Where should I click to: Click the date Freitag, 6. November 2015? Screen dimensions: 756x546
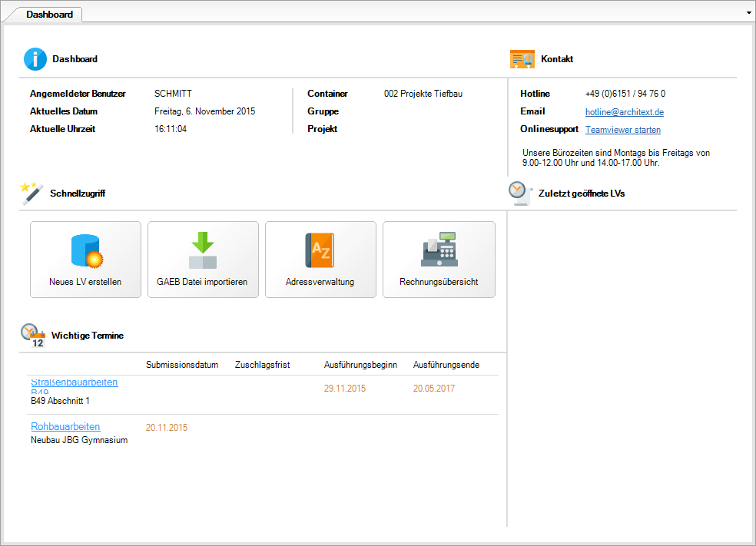[205, 111]
